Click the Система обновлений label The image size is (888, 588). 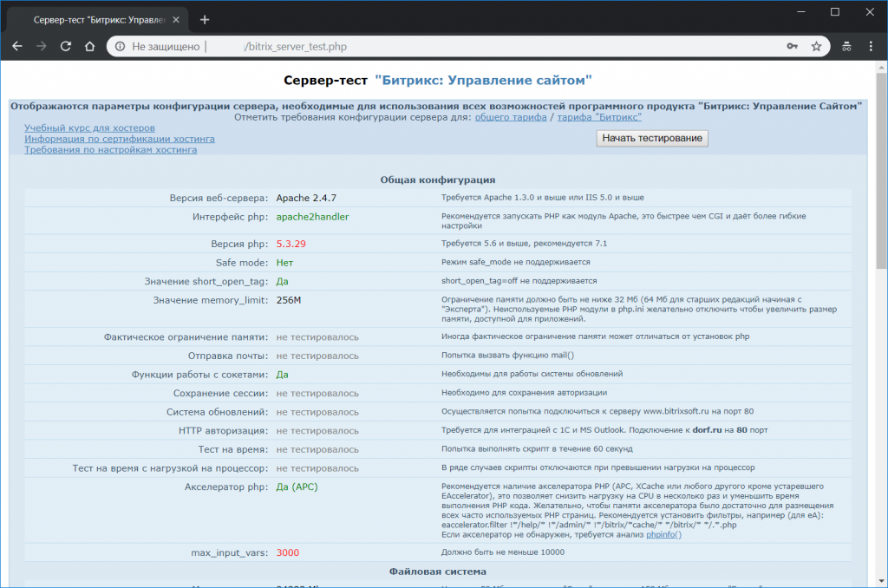pyautogui.click(x=217, y=412)
